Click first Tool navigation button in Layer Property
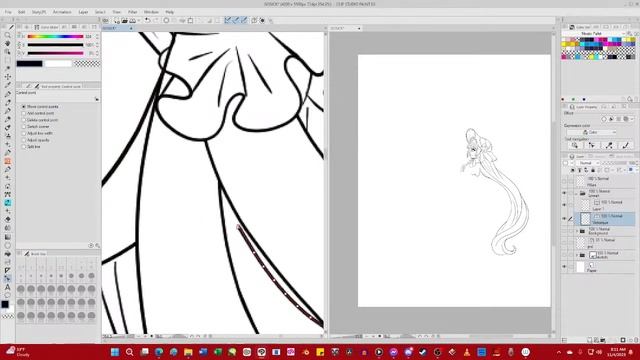 coord(575,145)
